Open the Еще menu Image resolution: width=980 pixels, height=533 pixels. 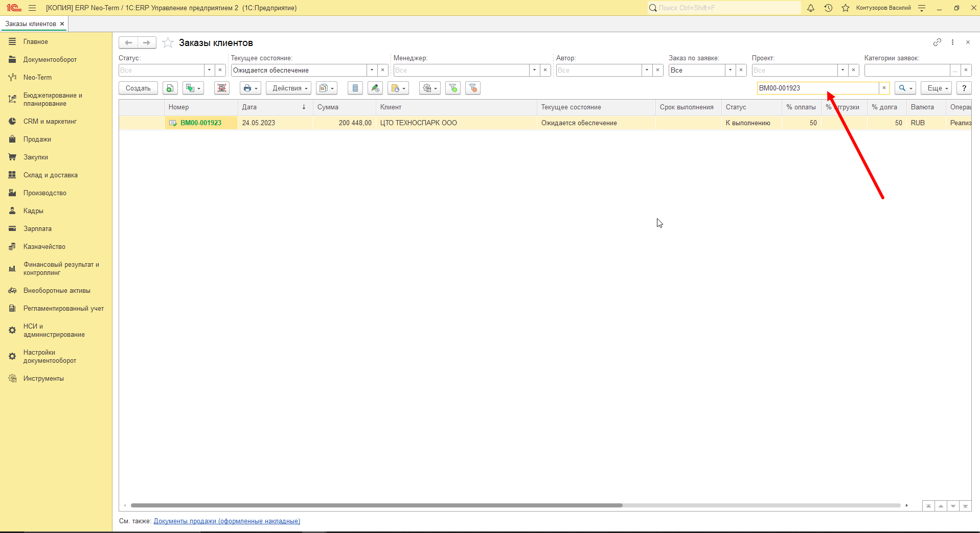(x=937, y=88)
